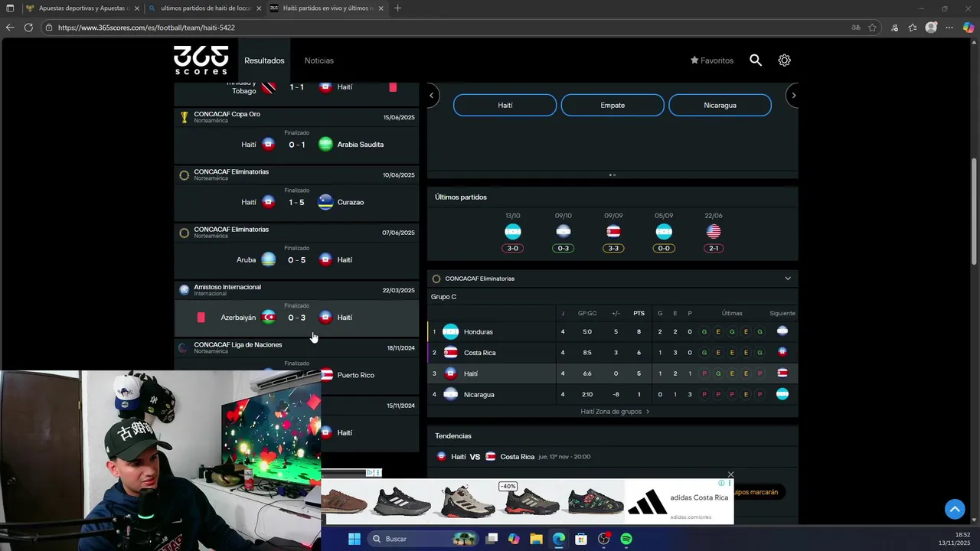Screen dimensions: 980x551
Task: Collapse the CONCACAF Eliminatorias standings chevron
Action: pos(788,279)
